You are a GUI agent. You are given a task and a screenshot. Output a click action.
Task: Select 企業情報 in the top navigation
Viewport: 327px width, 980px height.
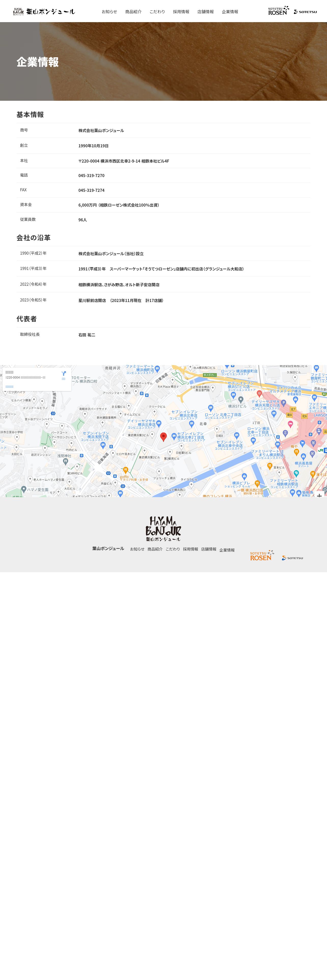click(230, 12)
